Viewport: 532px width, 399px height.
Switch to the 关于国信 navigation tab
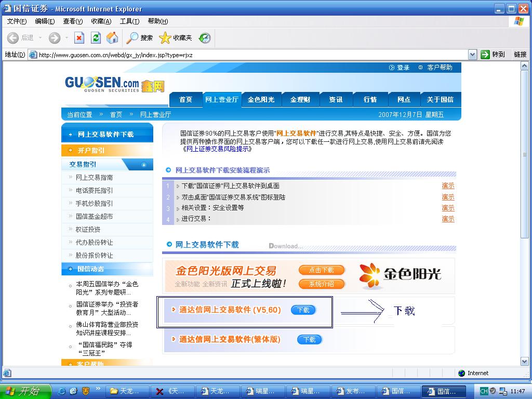point(441,99)
